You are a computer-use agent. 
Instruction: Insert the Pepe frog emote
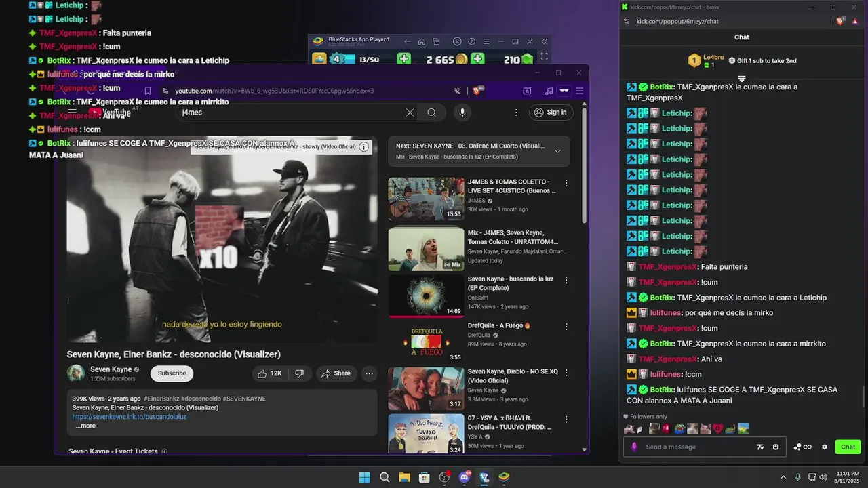coord(680,428)
